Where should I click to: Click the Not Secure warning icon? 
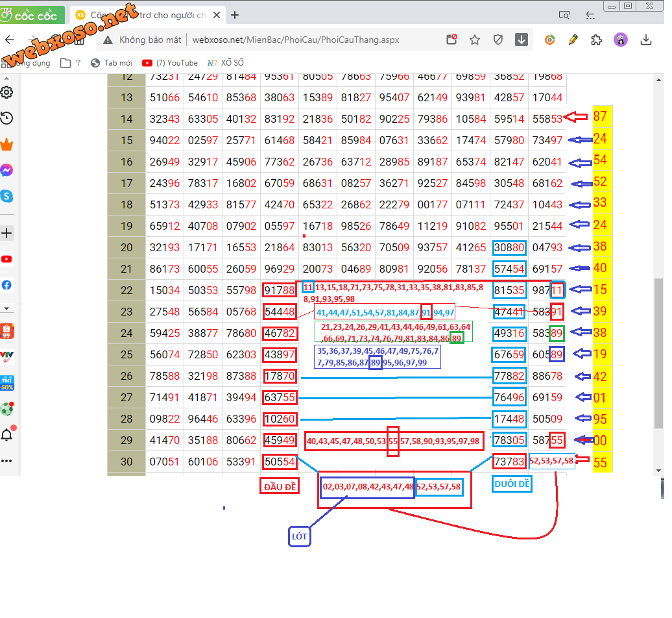point(108,40)
